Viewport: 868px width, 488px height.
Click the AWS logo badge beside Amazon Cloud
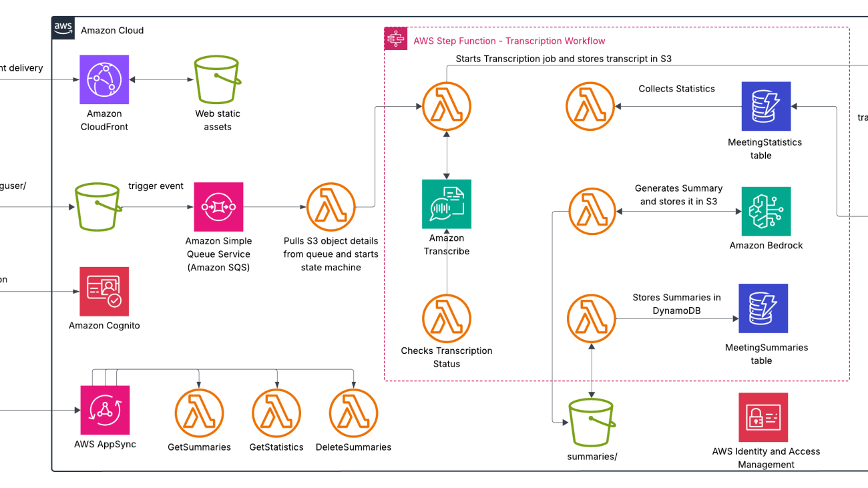(63, 28)
